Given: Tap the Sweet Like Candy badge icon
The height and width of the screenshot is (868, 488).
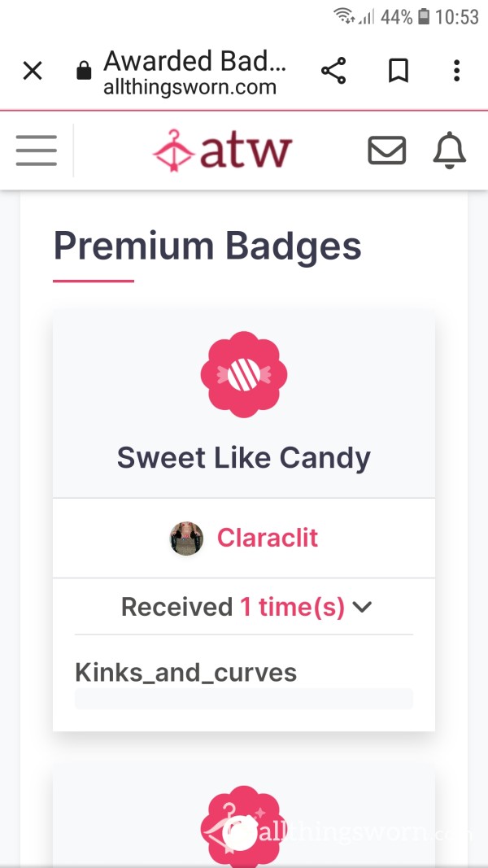Looking at the screenshot, I should coord(244,375).
